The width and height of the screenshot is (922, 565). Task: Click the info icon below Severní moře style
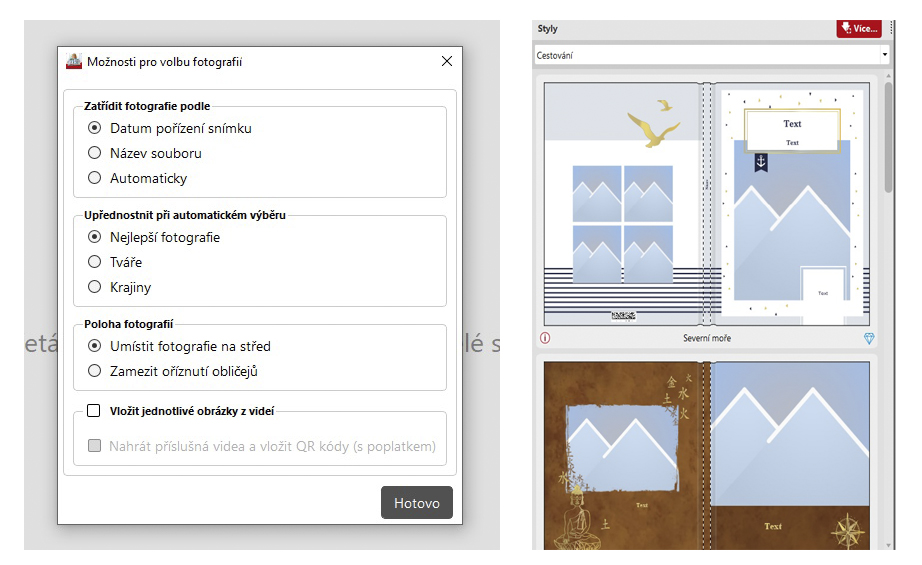tap(545, 338)
